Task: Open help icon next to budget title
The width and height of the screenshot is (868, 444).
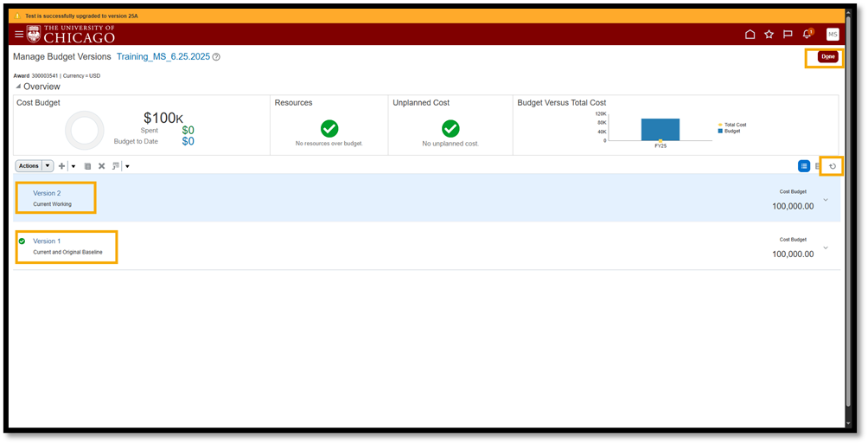Action: point(216,57)
